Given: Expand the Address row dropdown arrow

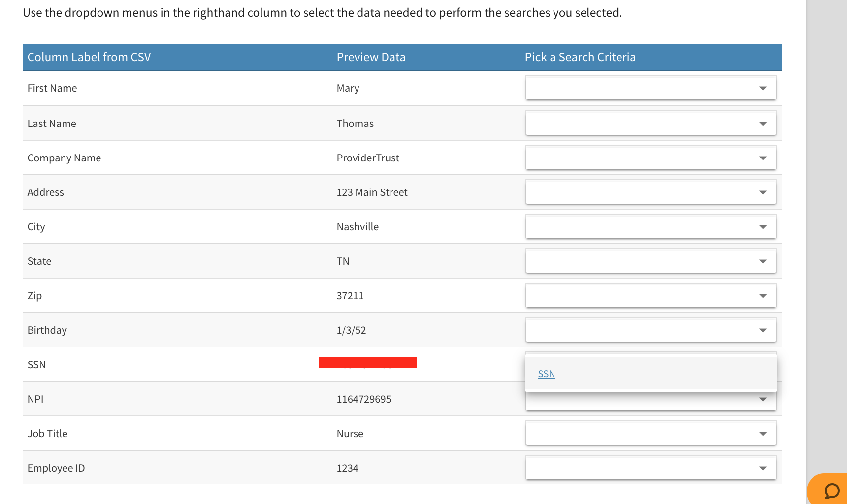Looking at the screenshot, I should 763,192.
